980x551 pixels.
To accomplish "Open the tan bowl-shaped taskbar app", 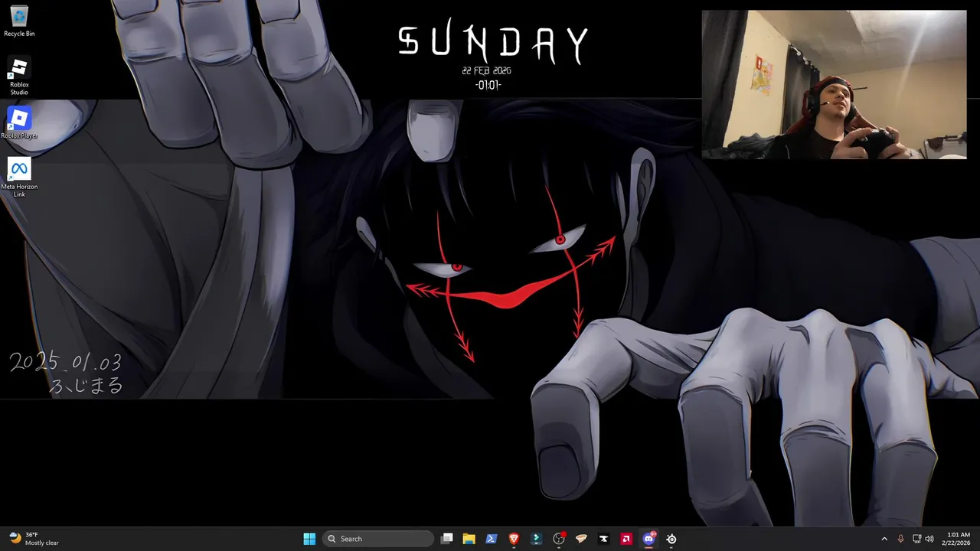I will [581, 539].
